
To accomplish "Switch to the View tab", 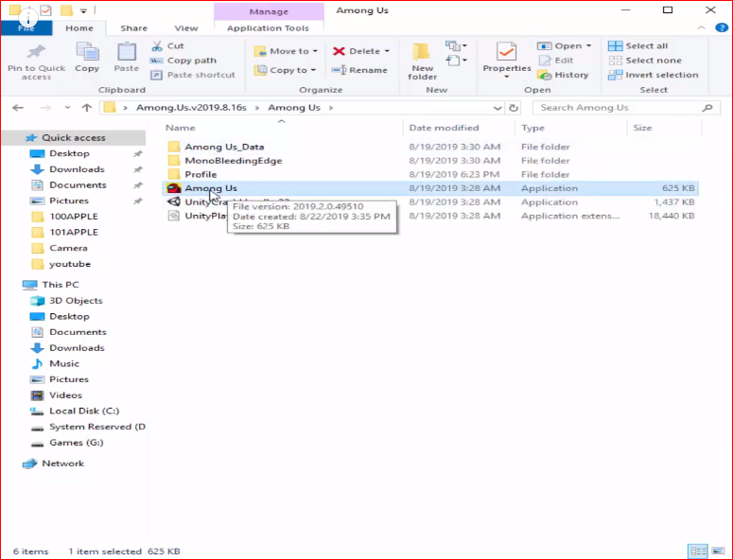I will (186, 28).
